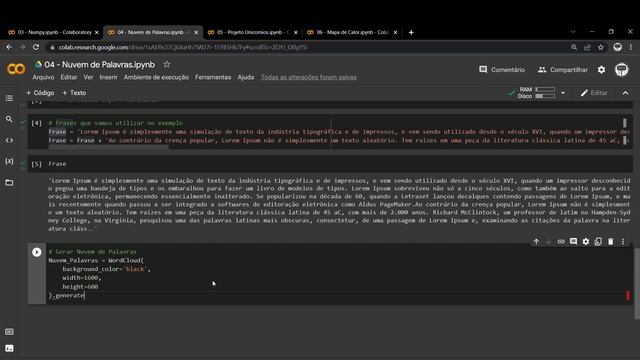Bookmark this page with the star icon
The height and width of the screenshot is (360, 640).
[x=601, y=47]
